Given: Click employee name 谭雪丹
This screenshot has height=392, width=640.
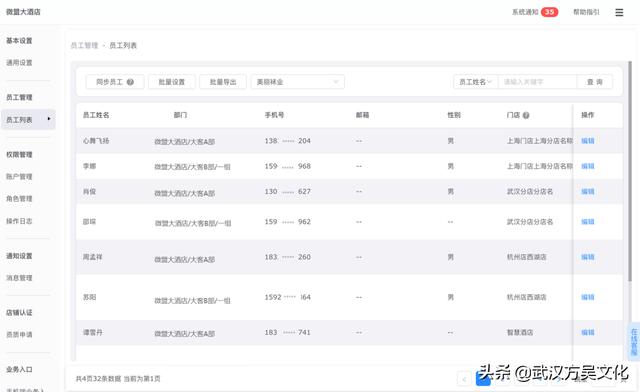Looking at the screenshot, I should coord(93,332).
